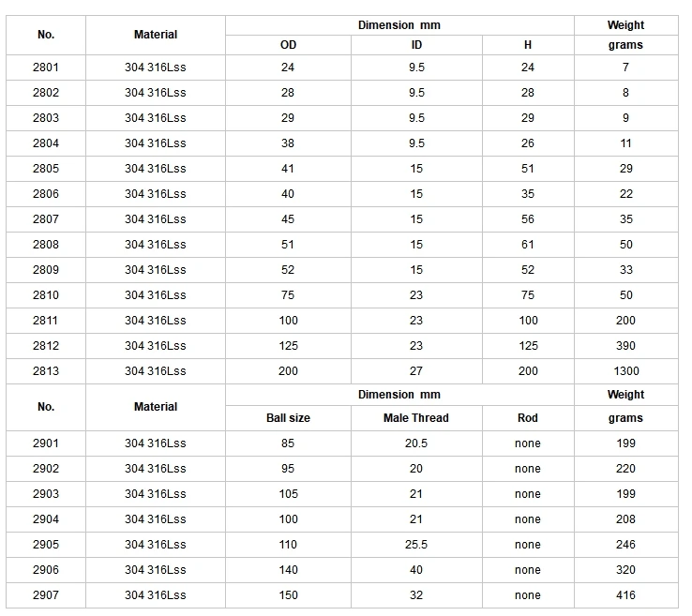The width and height of the screenshot is (692, 616).
Task: Select the material cell in row 2808
Action: 156,245
